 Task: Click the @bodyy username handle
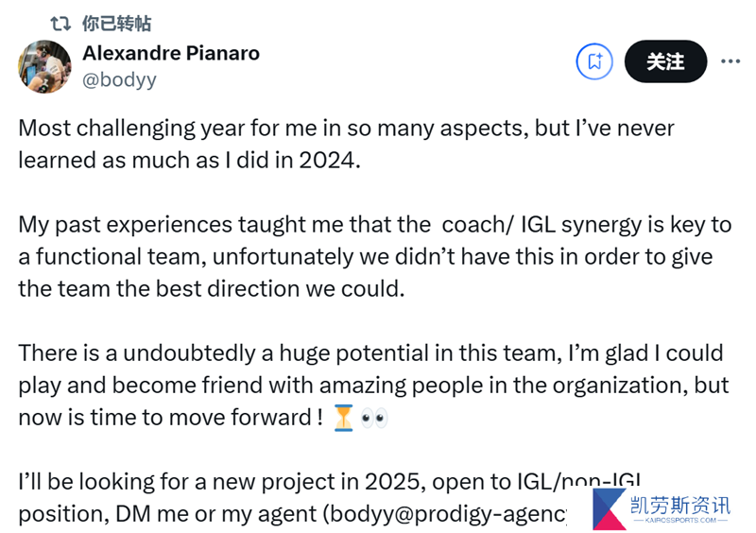coord(119,79)
